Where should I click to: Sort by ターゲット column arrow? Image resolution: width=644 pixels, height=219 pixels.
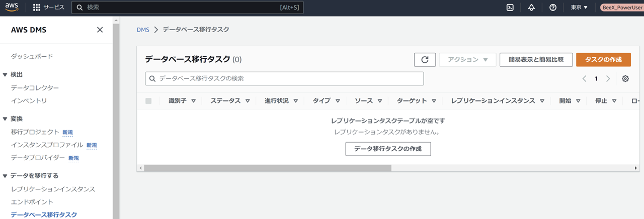coord(434,101)
